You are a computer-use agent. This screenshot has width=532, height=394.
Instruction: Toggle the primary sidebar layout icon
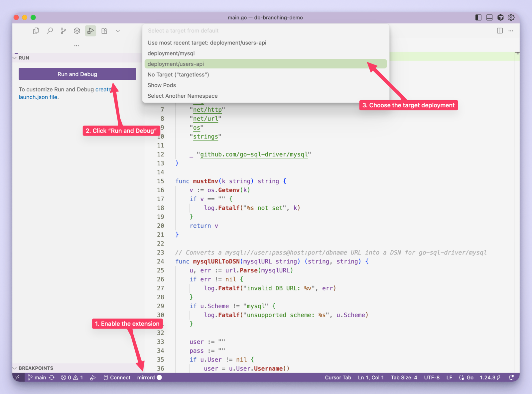point(478,17)
